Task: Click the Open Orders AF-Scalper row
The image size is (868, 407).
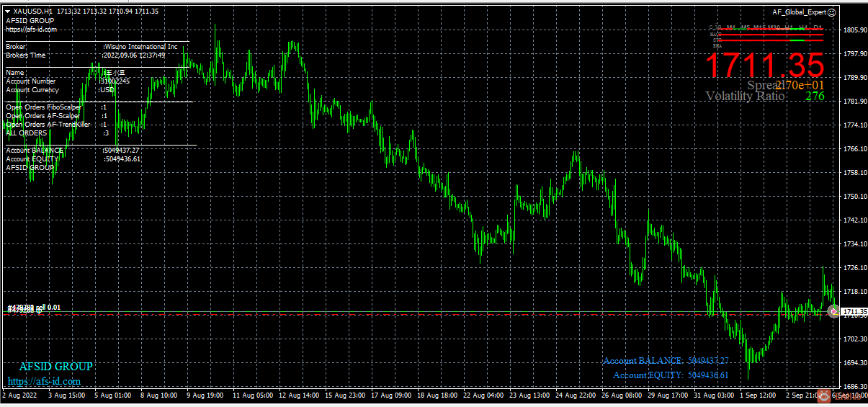Action: [x=57, y=116]
